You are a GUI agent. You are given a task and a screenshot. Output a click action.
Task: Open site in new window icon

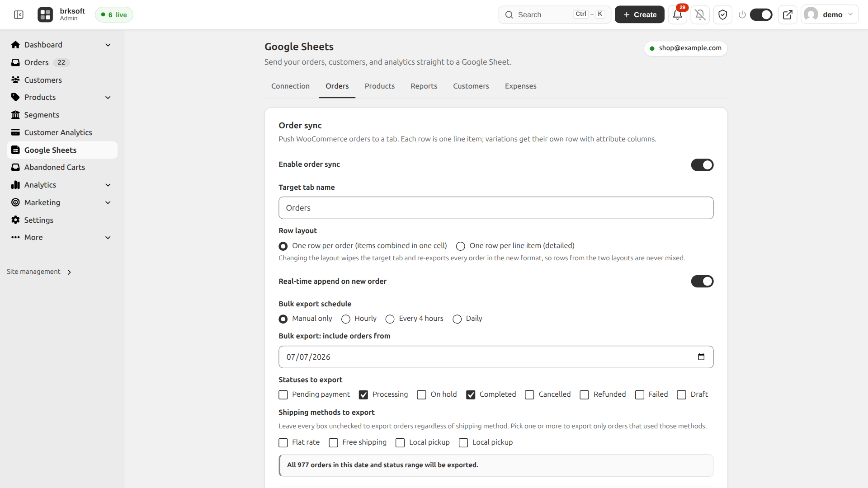click(788, 15)
